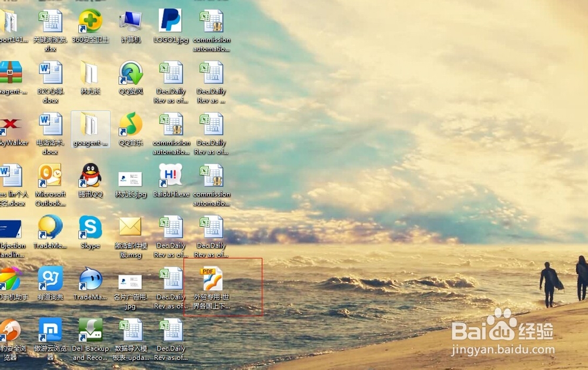Select the commission automation file beside QQ音乐
The image size is (588, 370).
171,125
